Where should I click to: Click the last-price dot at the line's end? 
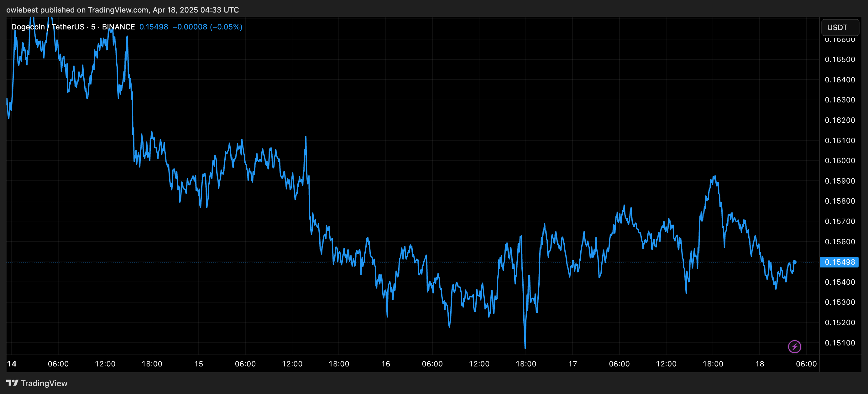[x=795, y=262]
